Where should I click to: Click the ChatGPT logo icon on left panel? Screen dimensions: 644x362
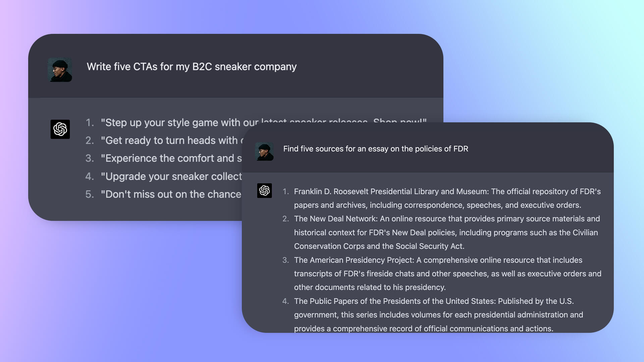pos(60,129)
